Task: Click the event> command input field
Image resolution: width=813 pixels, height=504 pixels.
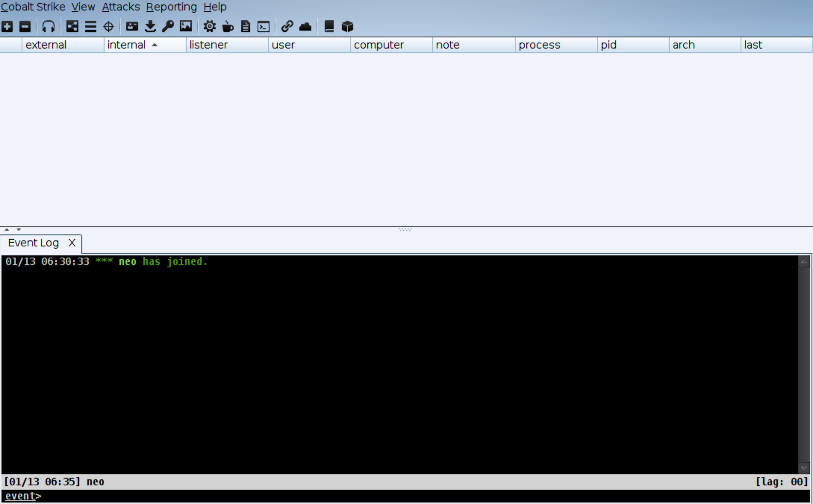Action: (373, 496)
